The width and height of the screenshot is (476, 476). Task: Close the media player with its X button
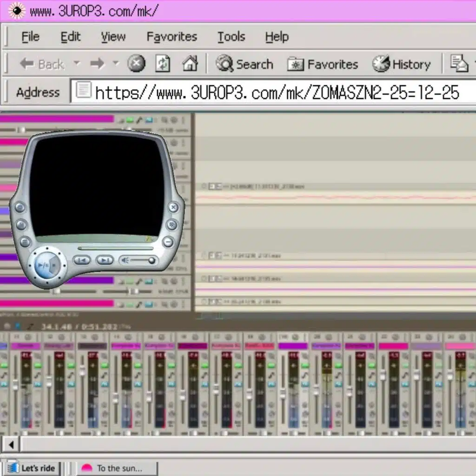click(x=173, y=207)
